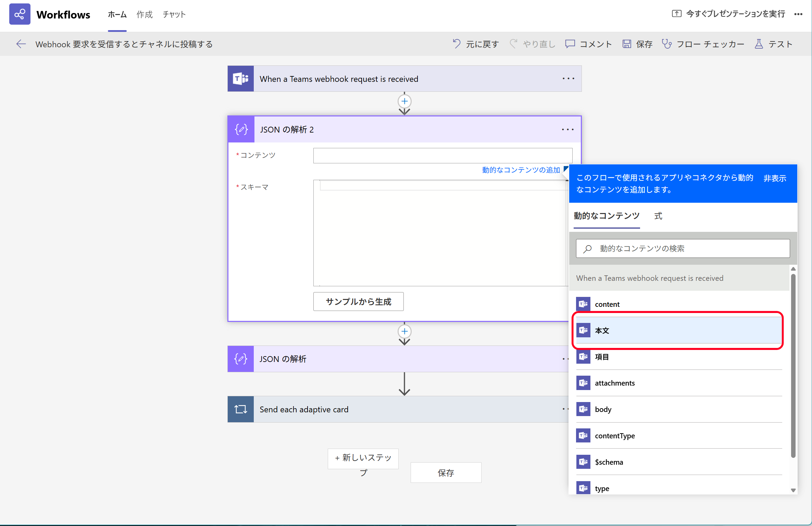Click the Teams trigger icon
Screen dimensions: 812x526
click(241, 79)
